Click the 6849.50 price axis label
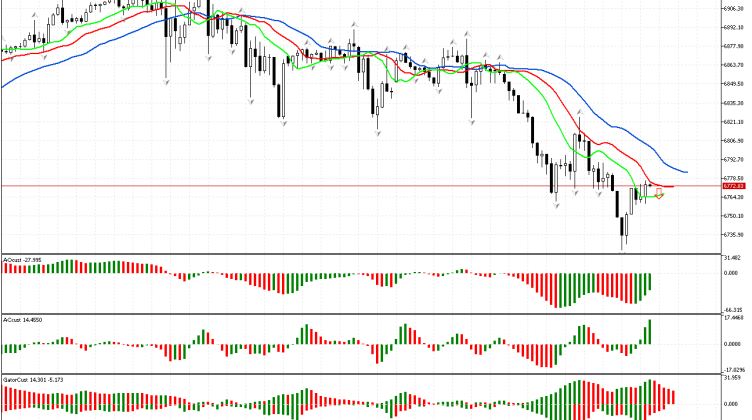This screenshot has width=752, height=420. tap(735, 84)
